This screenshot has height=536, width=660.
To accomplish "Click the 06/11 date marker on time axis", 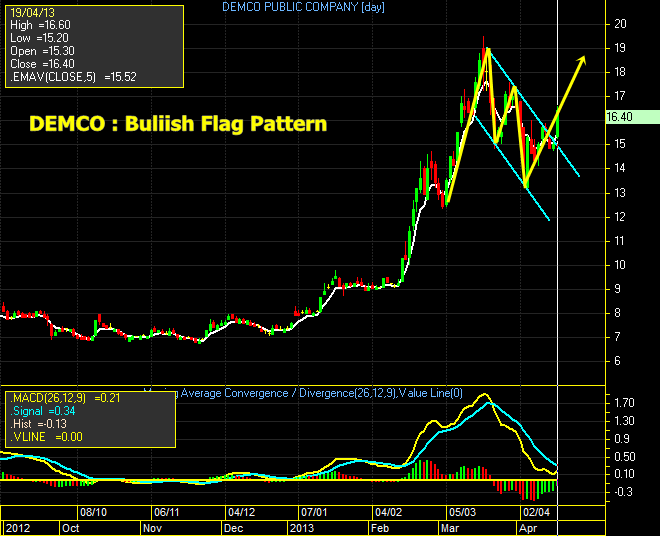I will (167, 512).
